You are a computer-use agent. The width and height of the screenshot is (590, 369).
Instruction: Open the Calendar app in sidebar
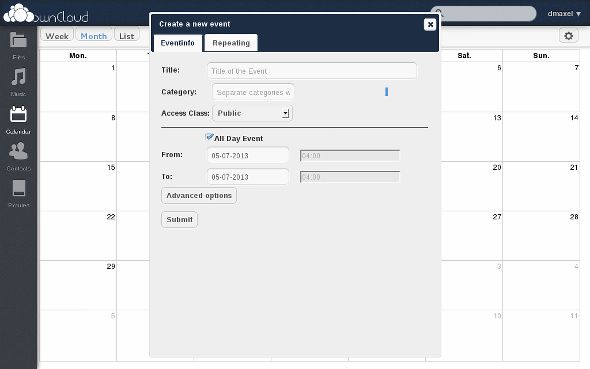(18, 120)
